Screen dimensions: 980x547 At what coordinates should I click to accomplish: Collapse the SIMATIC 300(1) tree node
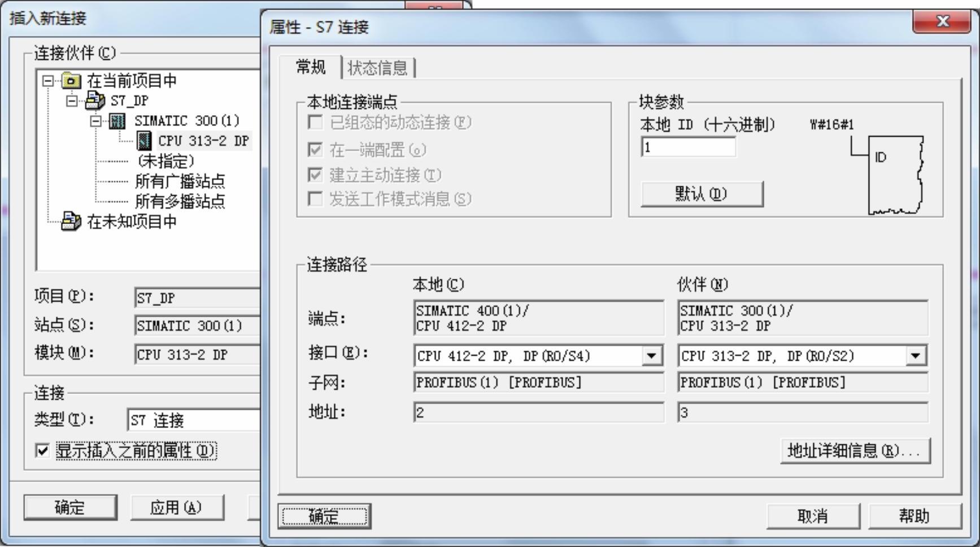[x=96, y=121]
